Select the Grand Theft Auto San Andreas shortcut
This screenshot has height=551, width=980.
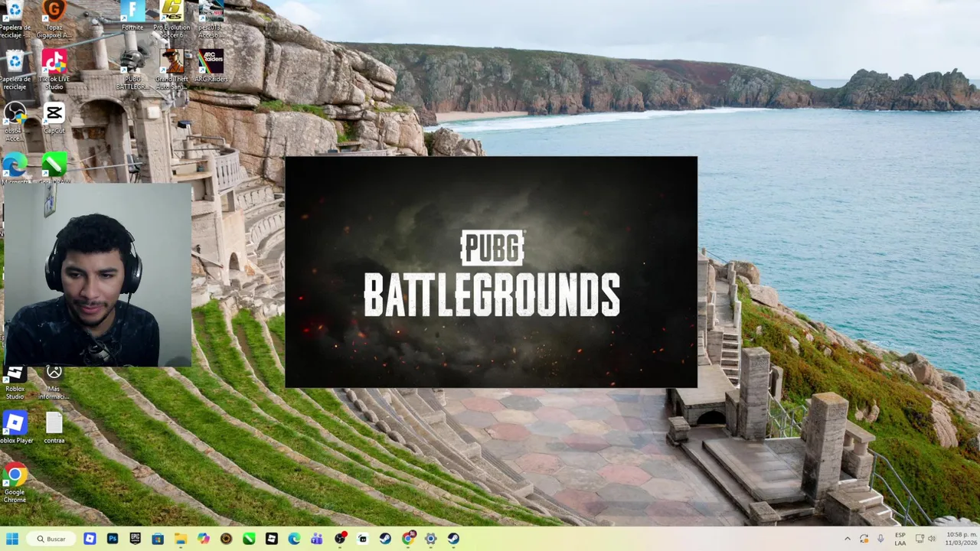coord(171,70)
